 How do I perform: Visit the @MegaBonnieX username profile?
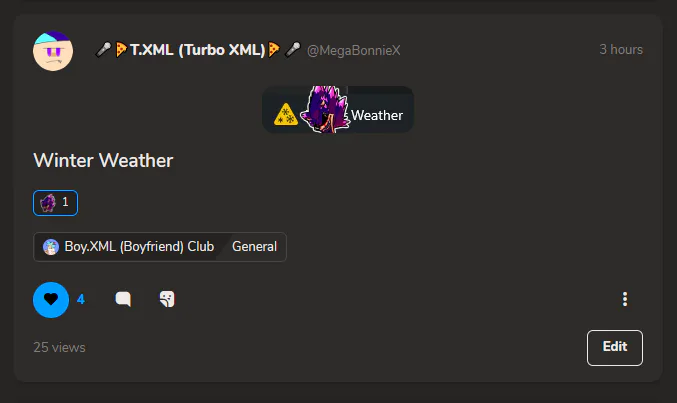click(x=354, y=51)
